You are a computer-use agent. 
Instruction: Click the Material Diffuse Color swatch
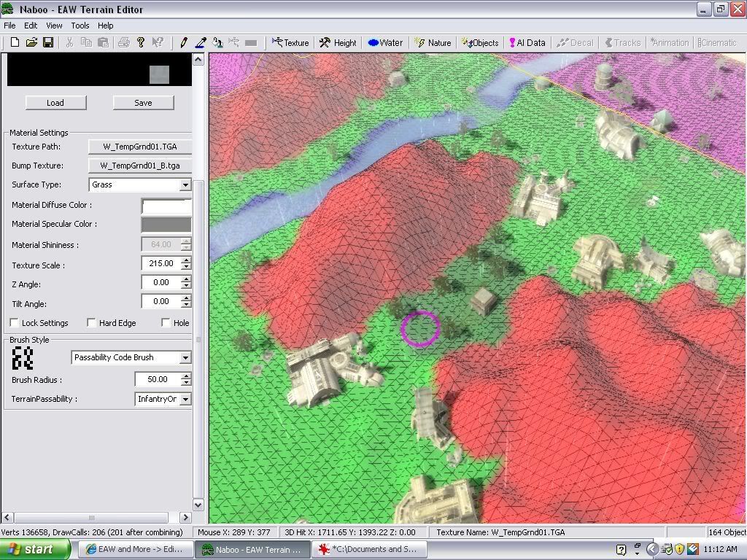coord(167,206)
